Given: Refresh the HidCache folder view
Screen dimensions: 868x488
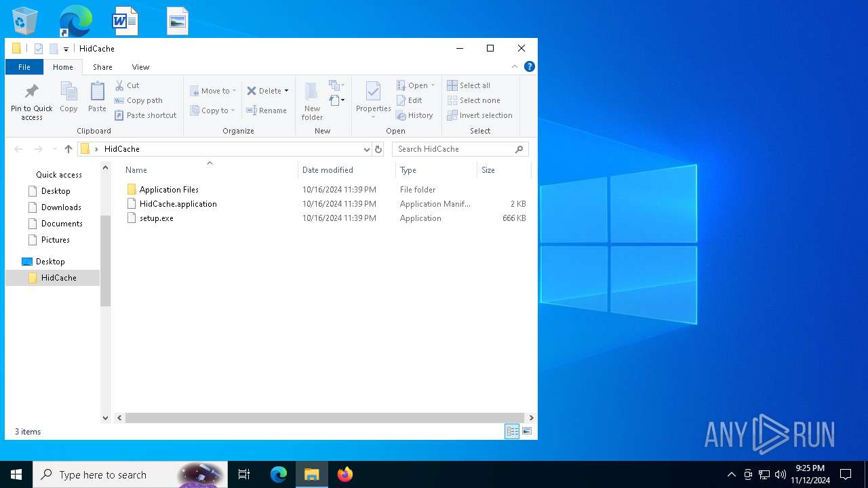Looking at the screenshot, I should (378, 149).
